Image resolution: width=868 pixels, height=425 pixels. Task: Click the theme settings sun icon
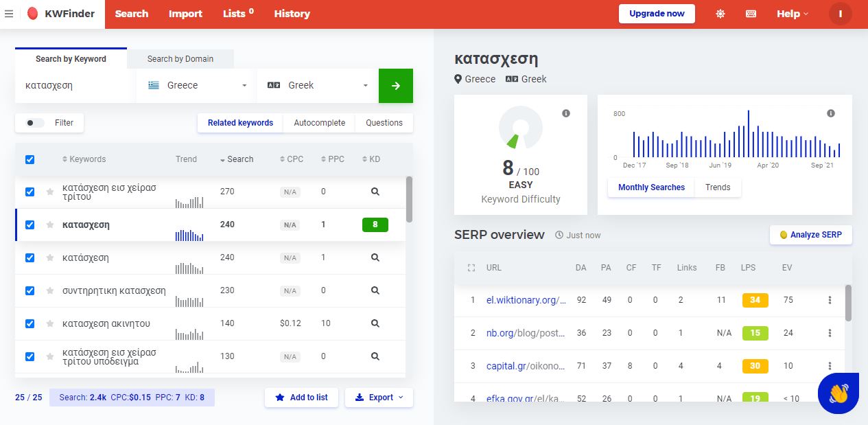click(x=720, y=14)
